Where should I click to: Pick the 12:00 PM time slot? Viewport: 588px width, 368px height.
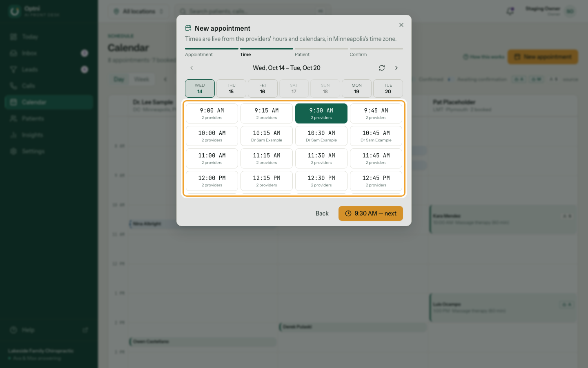click(212, 181)
